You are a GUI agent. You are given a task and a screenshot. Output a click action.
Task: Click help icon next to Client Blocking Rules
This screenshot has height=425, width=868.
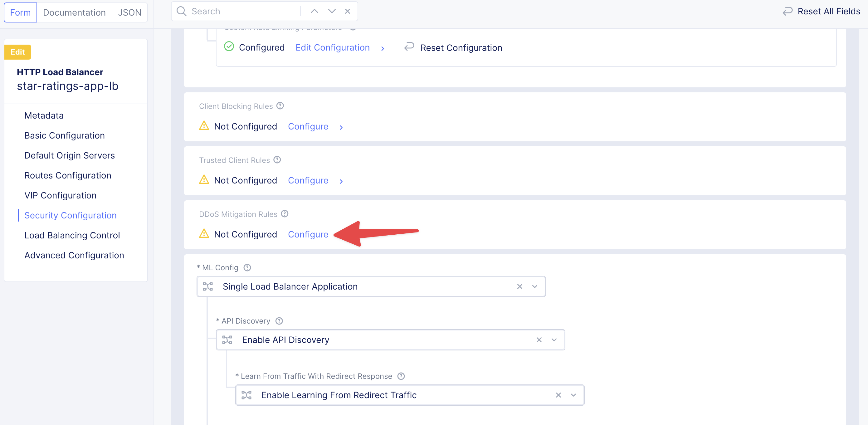(x=280, y=106)
